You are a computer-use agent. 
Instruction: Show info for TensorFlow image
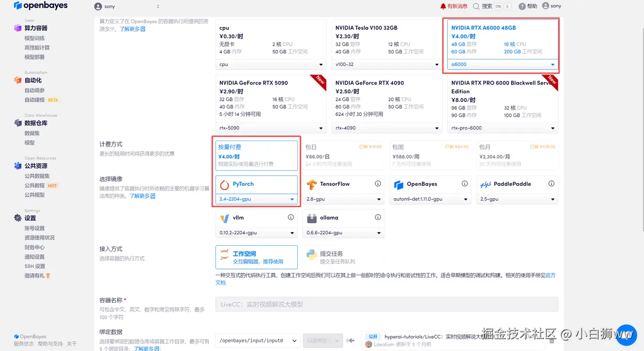tap(377, 184)
